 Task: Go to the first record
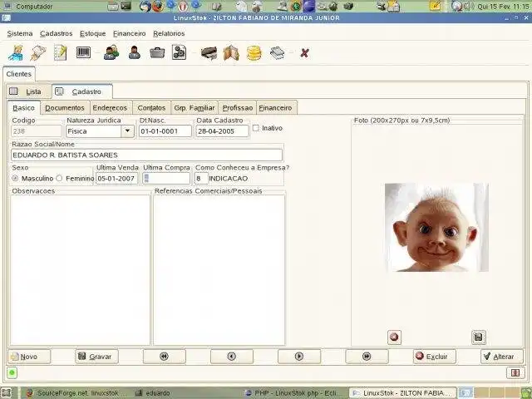(165, 357)
